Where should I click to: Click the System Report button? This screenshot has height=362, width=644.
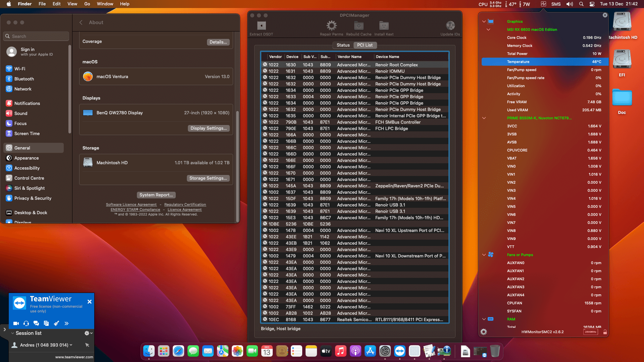(x=156, y=195)
